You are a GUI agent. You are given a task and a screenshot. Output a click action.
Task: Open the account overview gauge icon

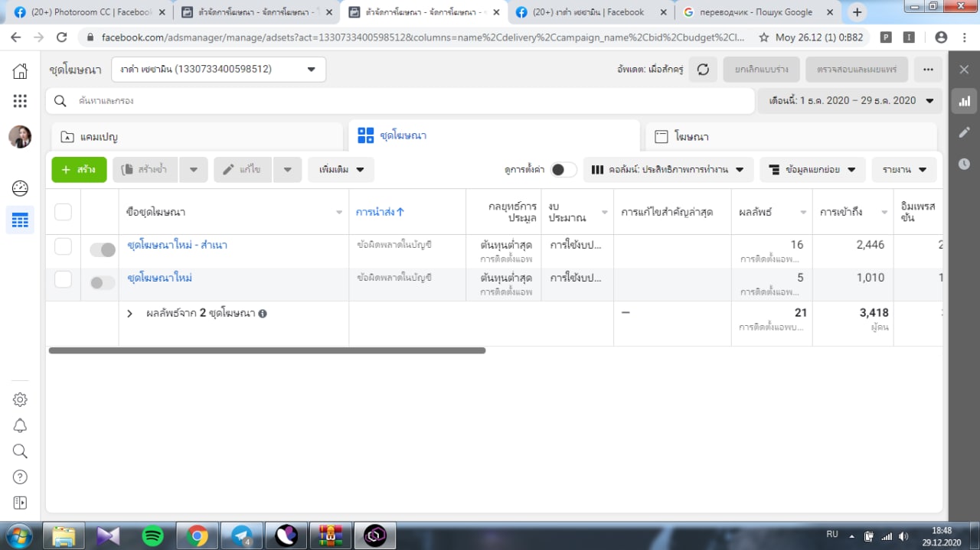20,188
